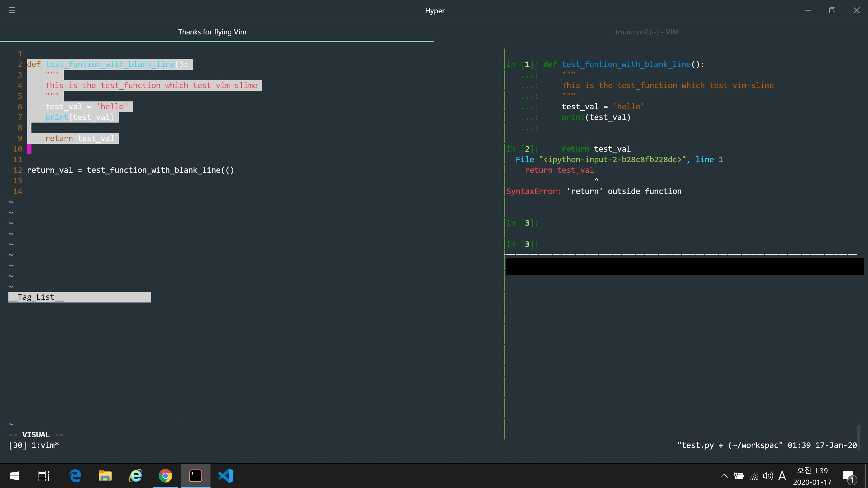Click the '[30] 1:vim*' tmux status indicator
Screen dimensions: 868x488
(x=34, y=445)
